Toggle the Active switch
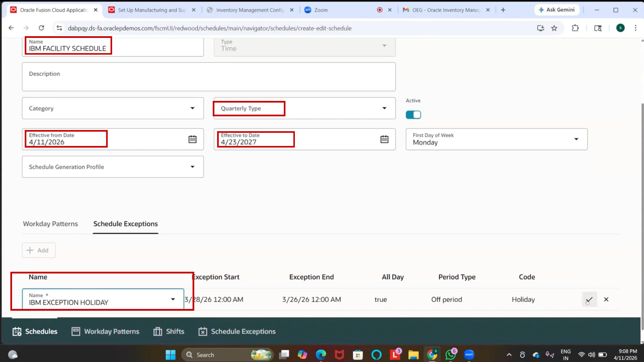The width and height of the screenshot is (644, 362). click(413, 115)
